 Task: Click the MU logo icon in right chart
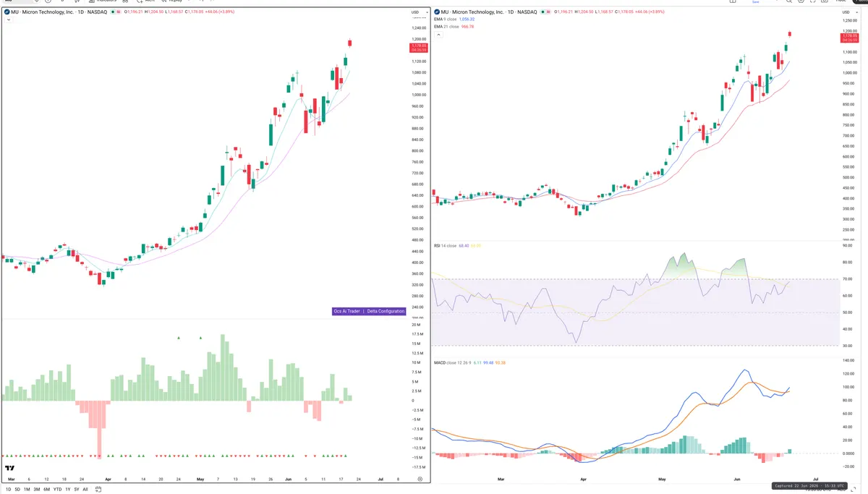click(x=437, y=12)
